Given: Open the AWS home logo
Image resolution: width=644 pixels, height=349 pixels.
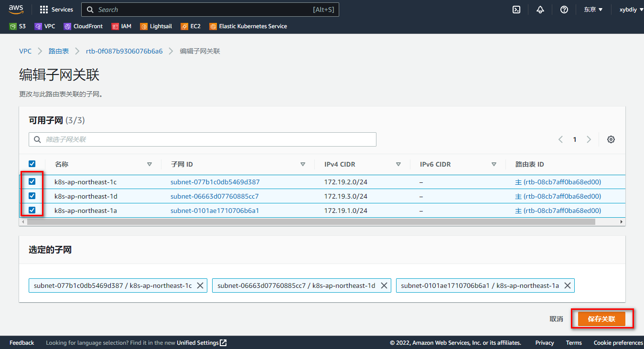Looking at the screenshot, I should click(x=16, y=10).
